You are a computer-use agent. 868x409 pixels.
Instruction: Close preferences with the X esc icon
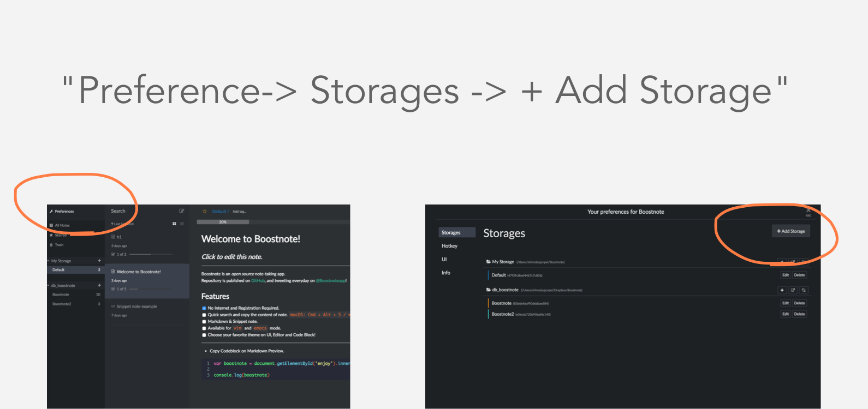point(808,212)
